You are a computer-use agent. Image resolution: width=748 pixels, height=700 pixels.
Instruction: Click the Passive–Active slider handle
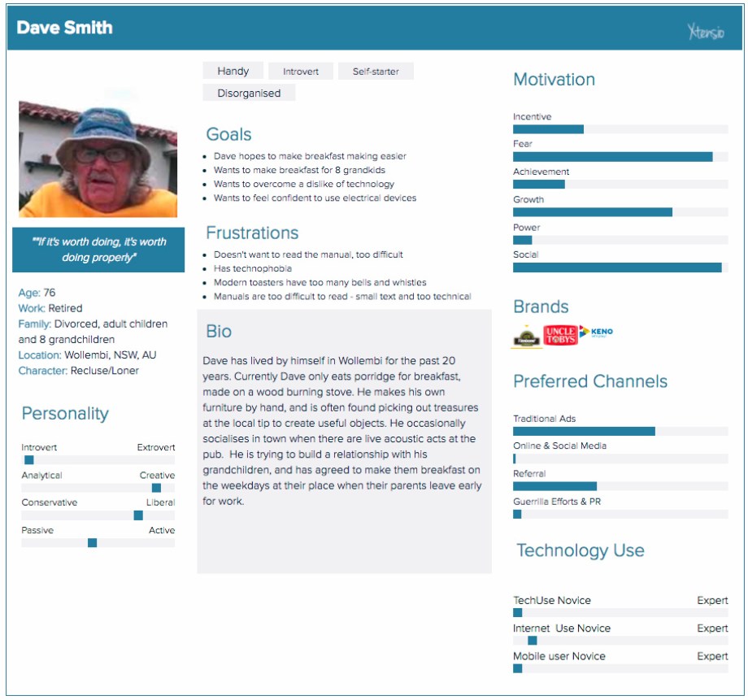[x=92, y=543]
